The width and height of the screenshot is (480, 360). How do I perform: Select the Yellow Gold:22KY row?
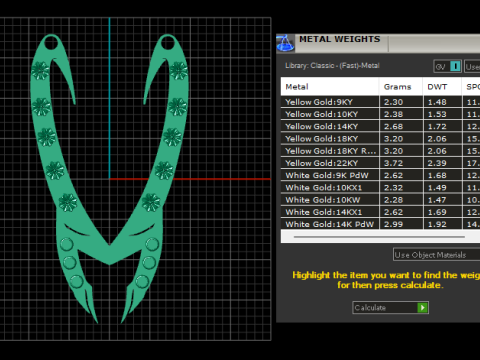[x=380, y=163]
